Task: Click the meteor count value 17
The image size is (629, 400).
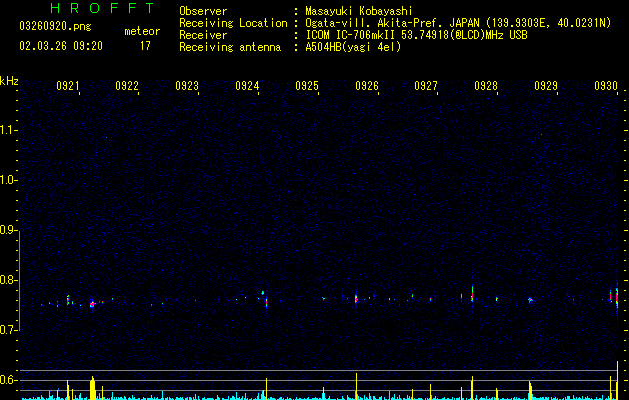Action: (x=145, y=46)
